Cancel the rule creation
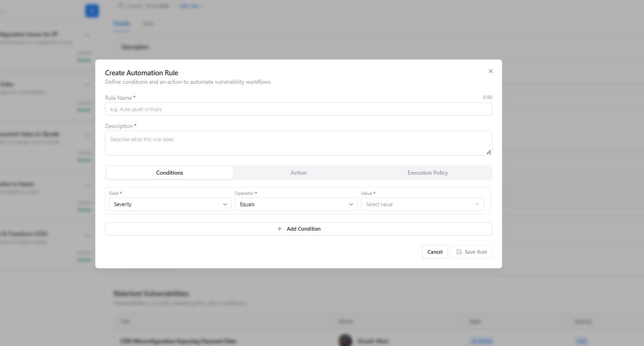This screenshot has height=346, width=644. [x=434, y=252]
